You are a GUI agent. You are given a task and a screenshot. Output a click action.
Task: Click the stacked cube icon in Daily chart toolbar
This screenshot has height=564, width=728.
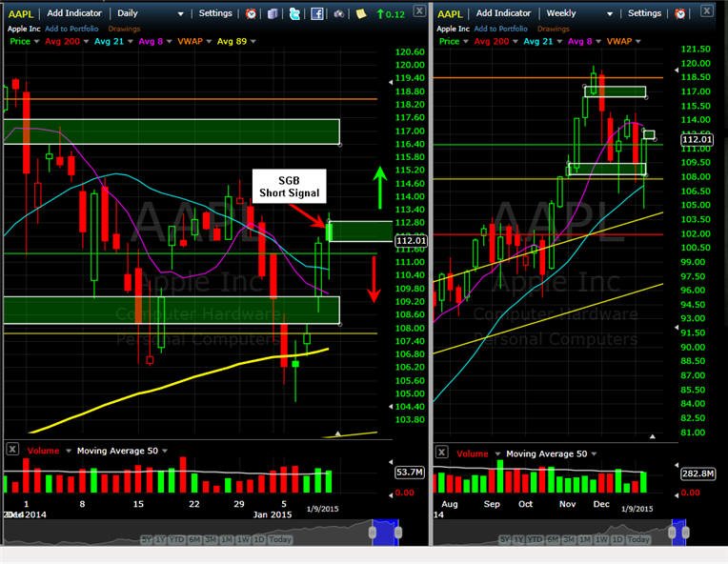pyautogui.click(x=273, y=14)
